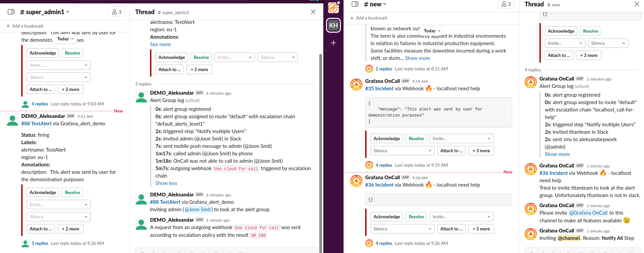Open the Today date dropdown in super_admin1 channel
644x253 pixels.
(x=65, y=39)
